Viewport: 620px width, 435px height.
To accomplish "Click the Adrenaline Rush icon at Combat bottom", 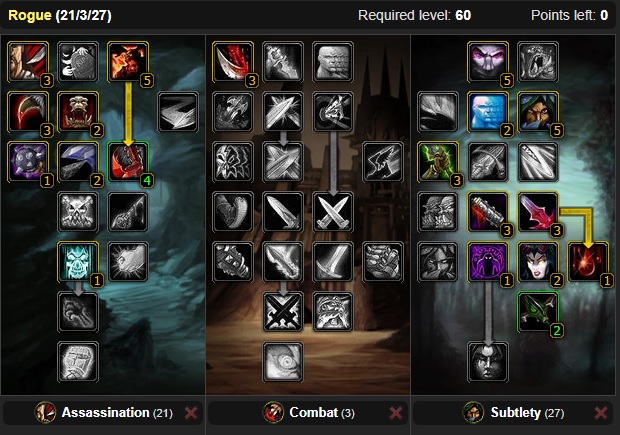I will click(283, 361).
